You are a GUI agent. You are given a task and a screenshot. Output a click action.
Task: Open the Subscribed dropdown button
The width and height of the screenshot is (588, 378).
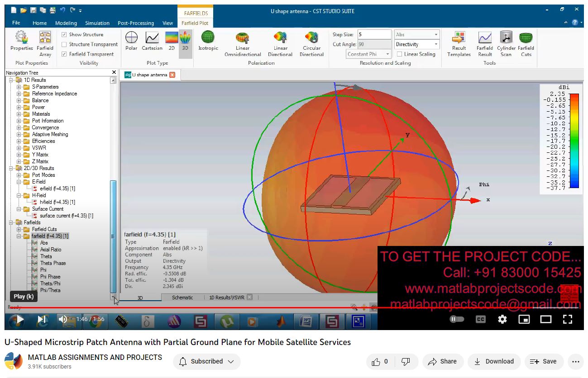[207, 361]
